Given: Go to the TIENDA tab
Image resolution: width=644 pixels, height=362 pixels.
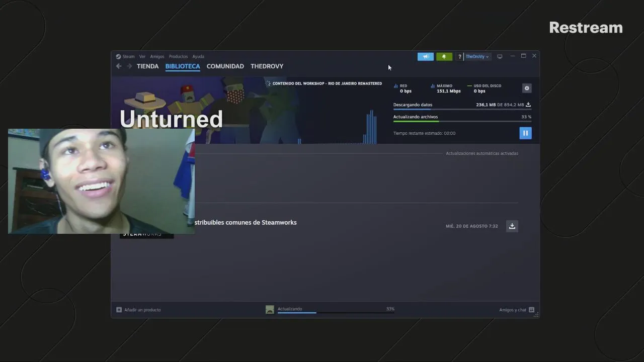Looking at the screenshot, I should pyautogui.click(x=147, y=66).
